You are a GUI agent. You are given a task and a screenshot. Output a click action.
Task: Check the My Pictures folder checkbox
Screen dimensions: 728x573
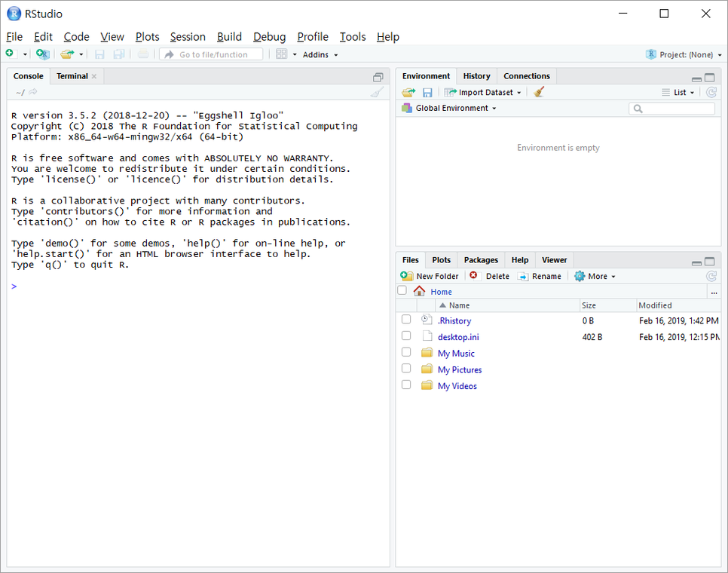point(406,368)
